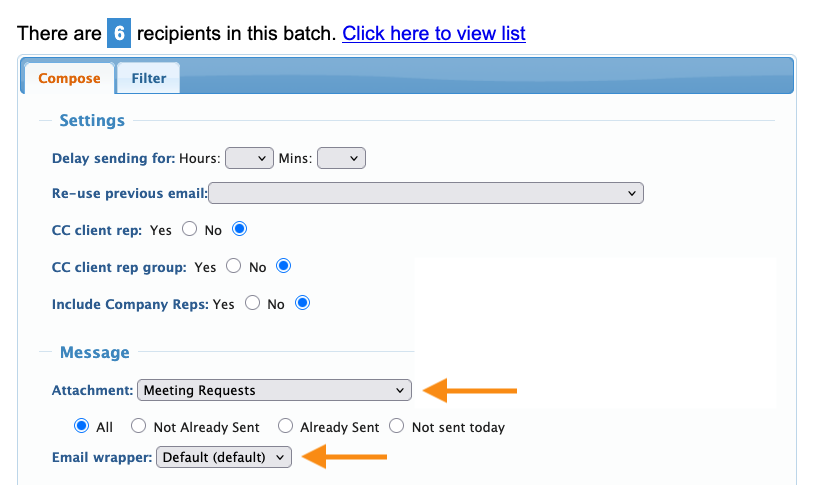Open the delay Mins dropdown

pyautogui.click(x=342, y=157)
